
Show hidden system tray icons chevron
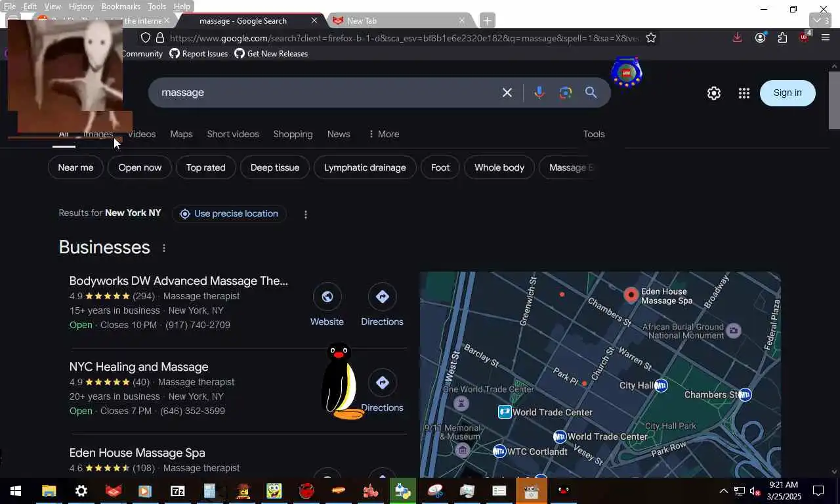(723, 491)
